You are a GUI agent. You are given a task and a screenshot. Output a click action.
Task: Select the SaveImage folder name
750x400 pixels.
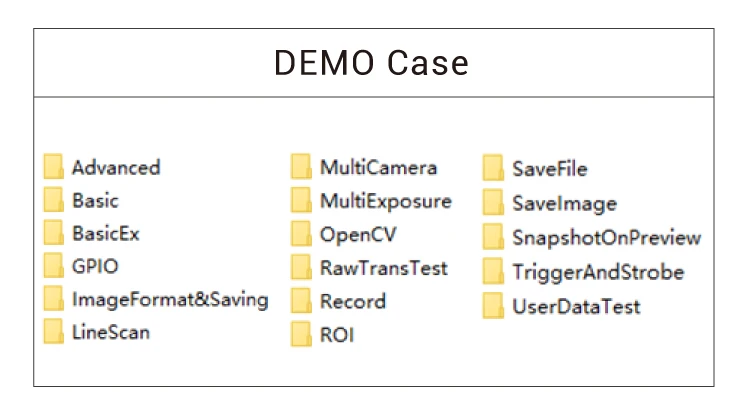564,203
